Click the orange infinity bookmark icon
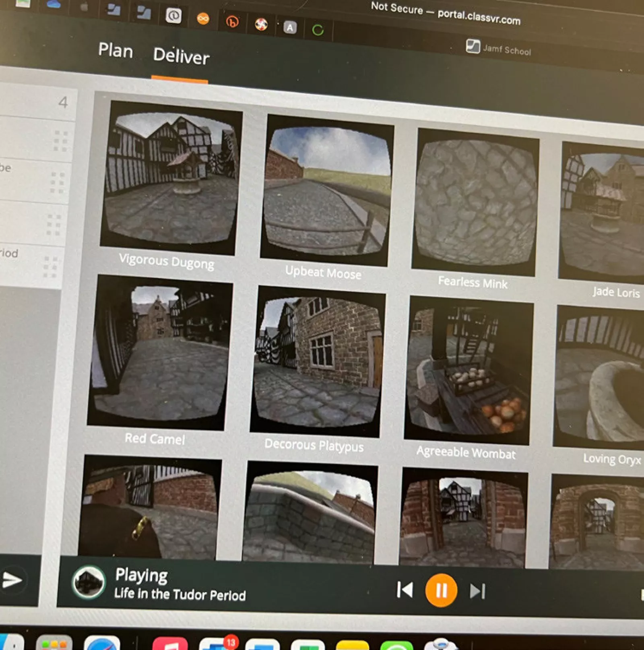The height and width of the screenshot is (650, 644). coord(203,19)
